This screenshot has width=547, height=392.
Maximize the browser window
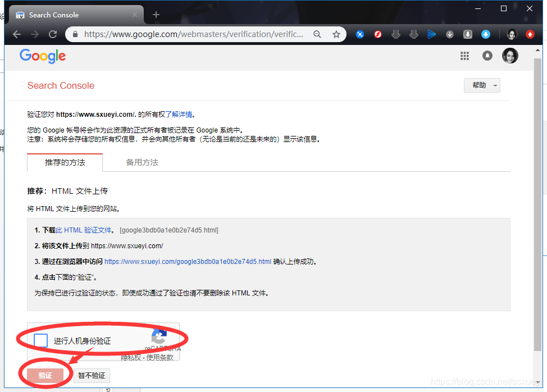504,8
